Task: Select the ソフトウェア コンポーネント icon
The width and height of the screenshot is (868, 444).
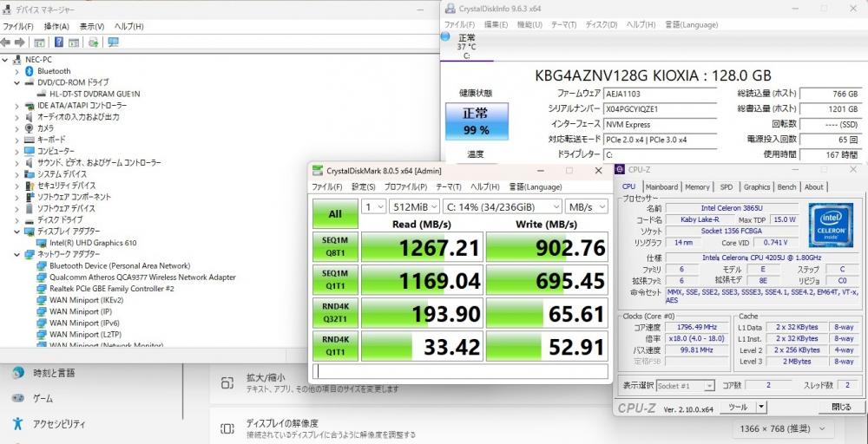Action: click(30, 197)
